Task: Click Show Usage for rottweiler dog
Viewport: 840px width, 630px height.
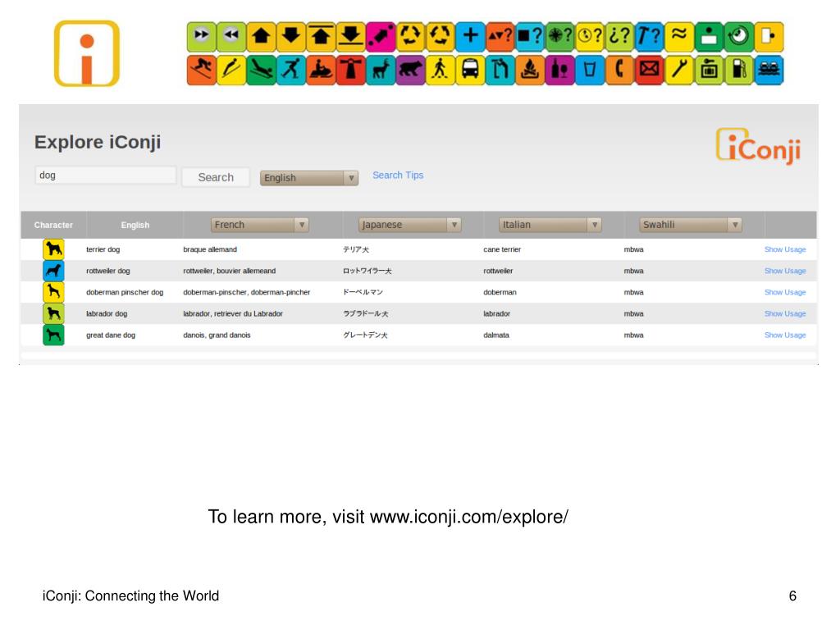Action: tap(785, 271)
